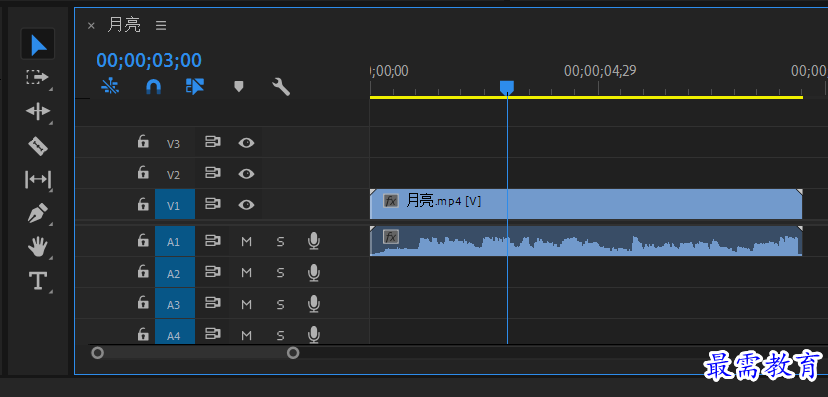Select the 月亮.mp4 [V] video clip

point(586,204)
